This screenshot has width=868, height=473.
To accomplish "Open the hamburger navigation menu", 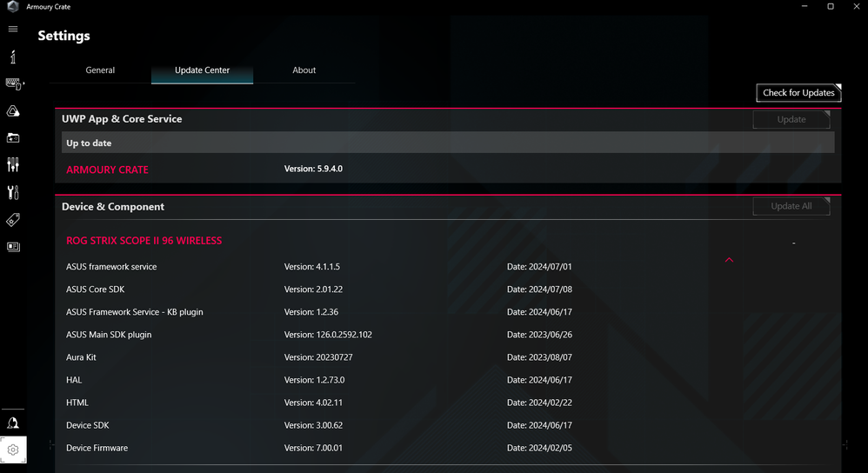I will (x=13, y=29).
